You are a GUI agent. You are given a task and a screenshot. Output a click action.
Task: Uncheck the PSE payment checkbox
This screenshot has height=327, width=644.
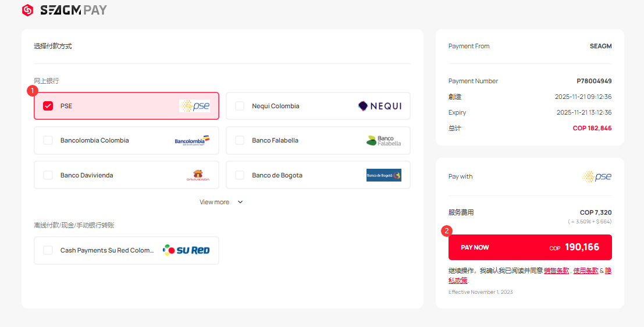[x=48, y=106]
